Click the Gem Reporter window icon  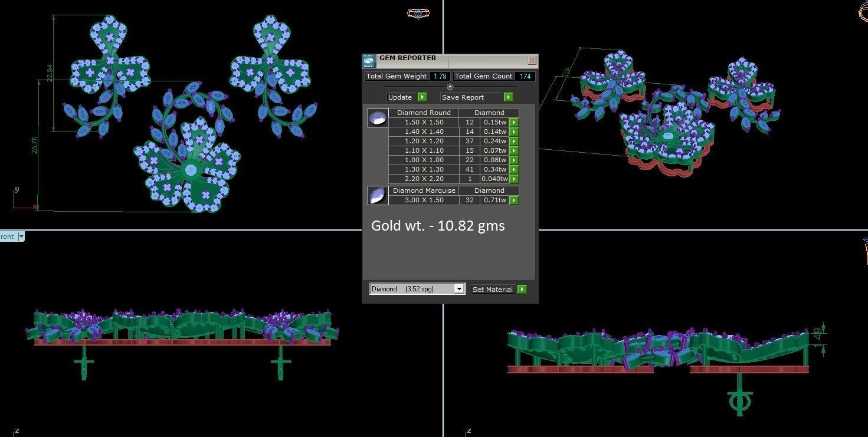pyautogui.click(x=369, y=61)
